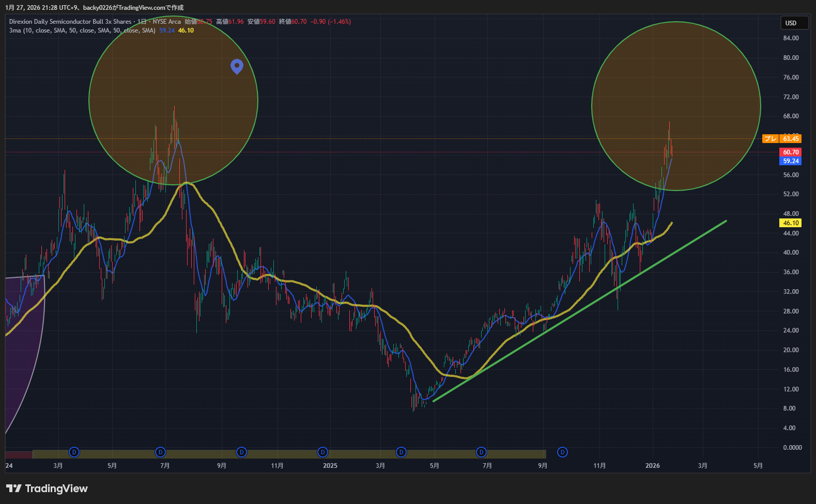The image size is (816, 504).
Task: Click the yellow 46.10 moving average label
Action: click(x=790, y=223)
